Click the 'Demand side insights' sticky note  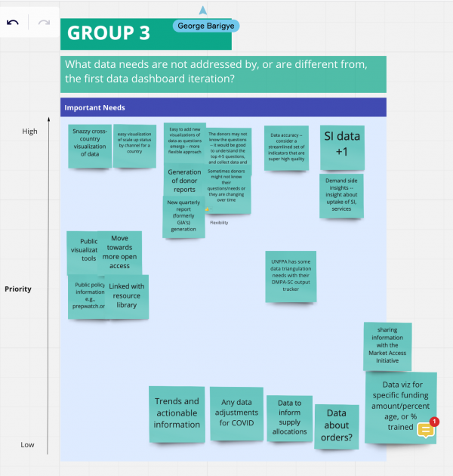(341, 196)
